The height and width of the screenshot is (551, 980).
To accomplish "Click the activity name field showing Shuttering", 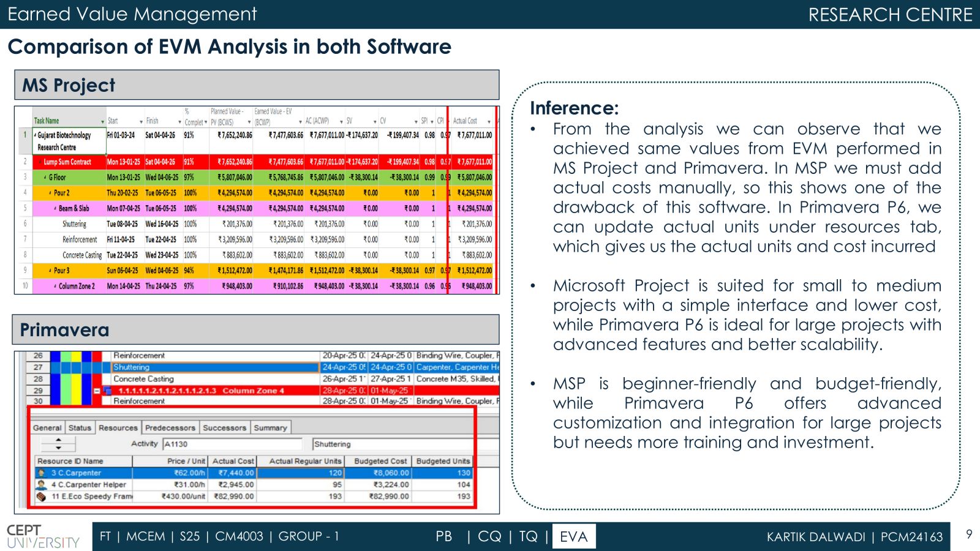I will (x=405, y=444).
